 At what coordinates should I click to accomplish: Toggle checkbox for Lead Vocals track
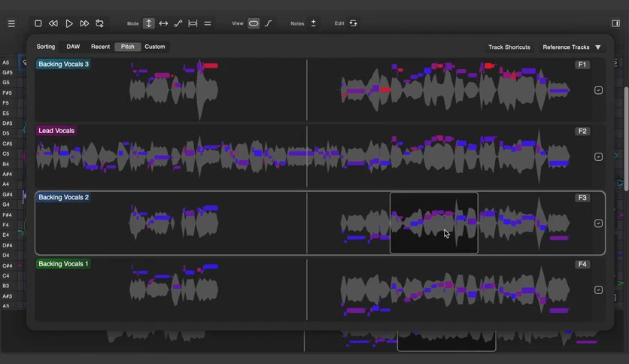click(598, 156)
